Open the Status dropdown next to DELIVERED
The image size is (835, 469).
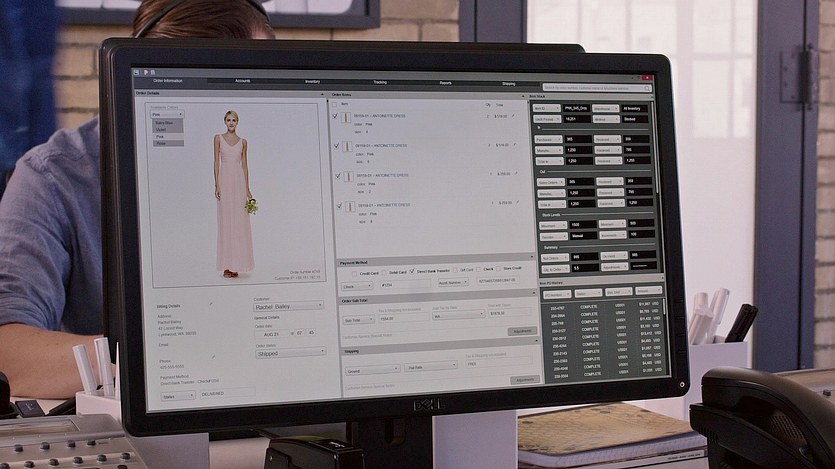click(x=178, y=397)
